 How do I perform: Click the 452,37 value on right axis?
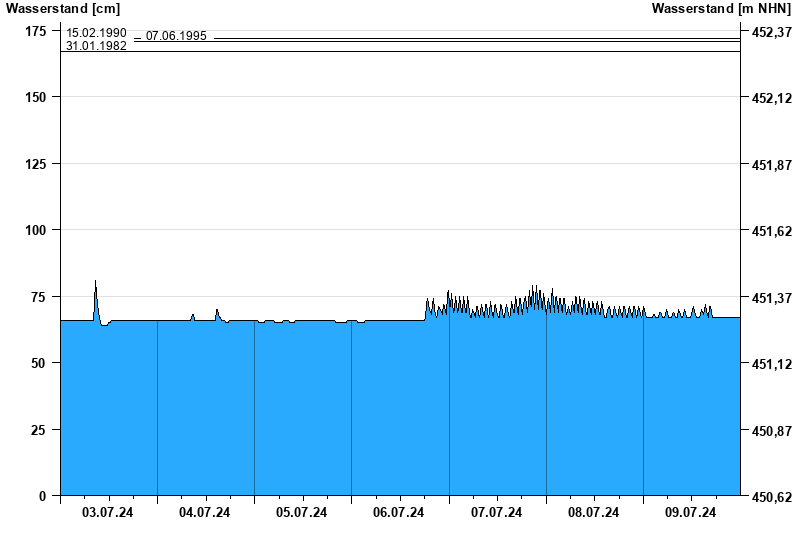coord(771,32)
